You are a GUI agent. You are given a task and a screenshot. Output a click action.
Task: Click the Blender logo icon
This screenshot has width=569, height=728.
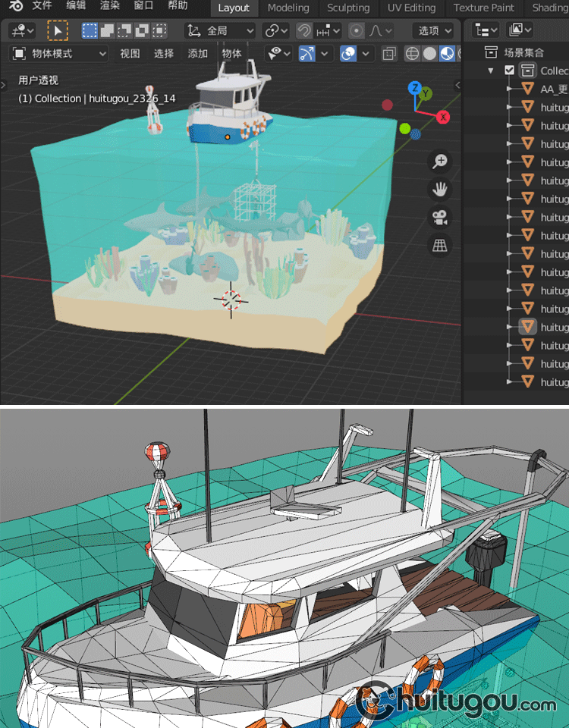[14, 7]
